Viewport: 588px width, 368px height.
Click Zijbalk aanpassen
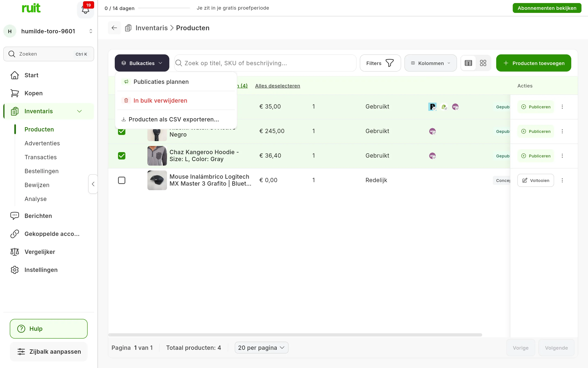(x=49, y=352)
